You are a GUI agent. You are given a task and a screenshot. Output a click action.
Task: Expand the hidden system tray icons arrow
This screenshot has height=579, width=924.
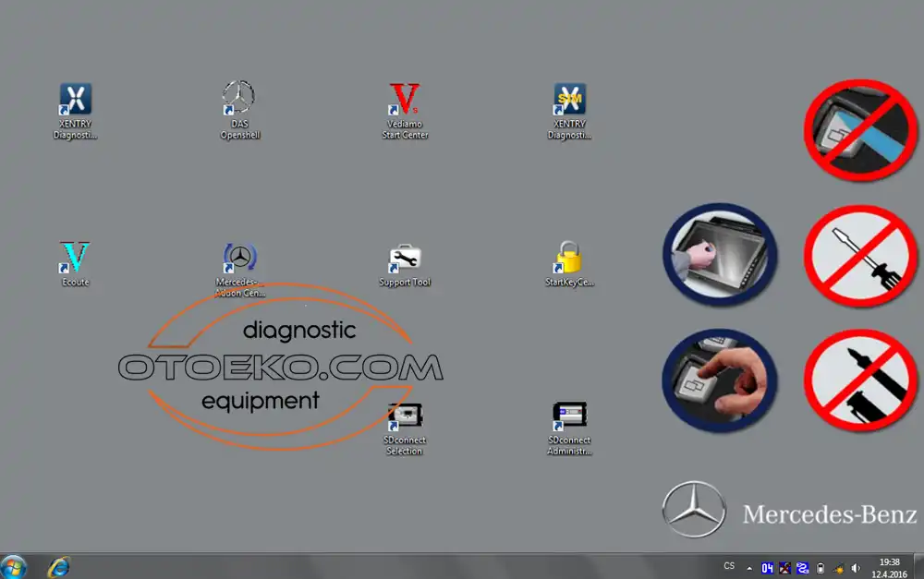[x=749, y=568]
